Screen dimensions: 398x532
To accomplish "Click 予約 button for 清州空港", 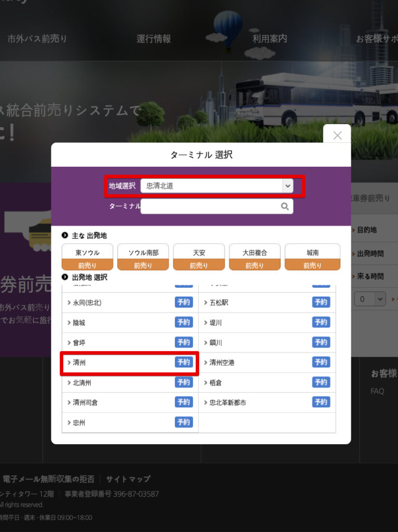I will (321, 362).
